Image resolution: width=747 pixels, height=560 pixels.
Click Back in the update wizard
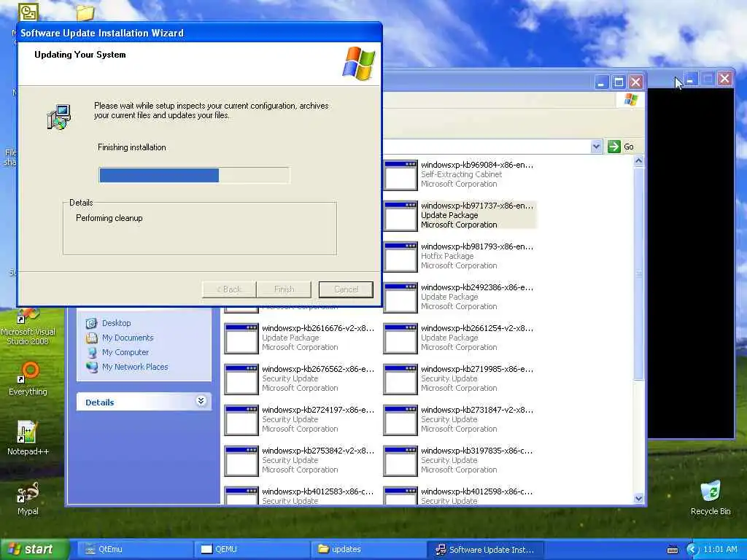tap(229, 289)
